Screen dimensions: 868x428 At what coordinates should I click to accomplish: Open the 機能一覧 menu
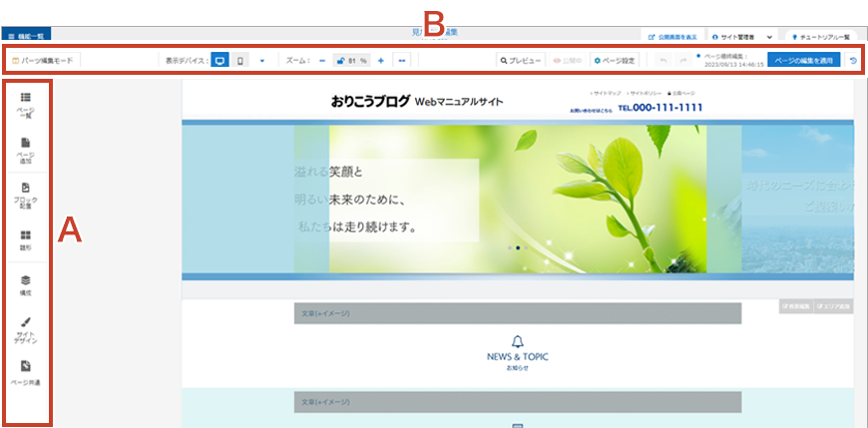(x=25, y=35)
